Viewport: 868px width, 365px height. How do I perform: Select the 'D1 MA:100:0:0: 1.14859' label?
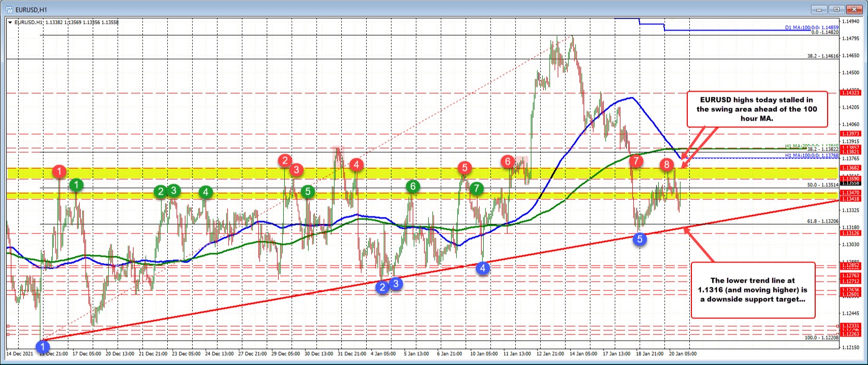[x=812, y=27]
